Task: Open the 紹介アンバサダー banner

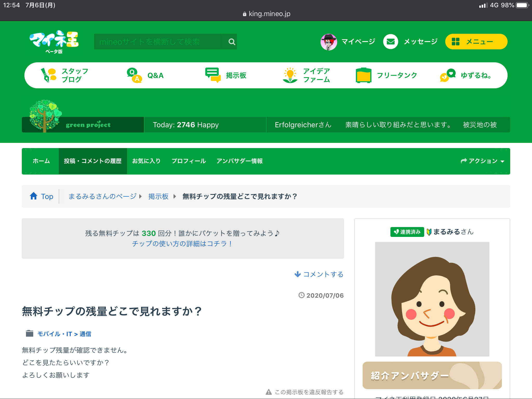Action: 432,375
